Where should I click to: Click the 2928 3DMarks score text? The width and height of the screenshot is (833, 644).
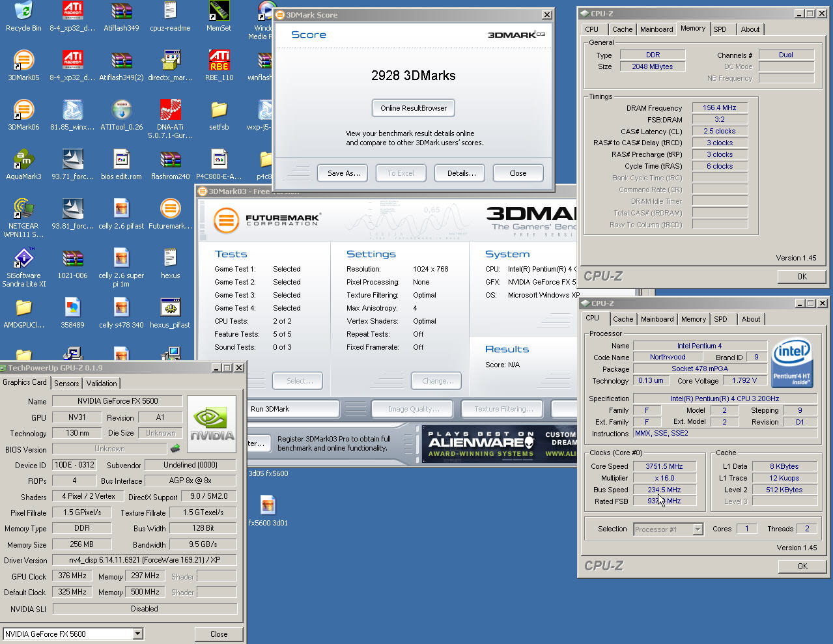tap(414, 76)
